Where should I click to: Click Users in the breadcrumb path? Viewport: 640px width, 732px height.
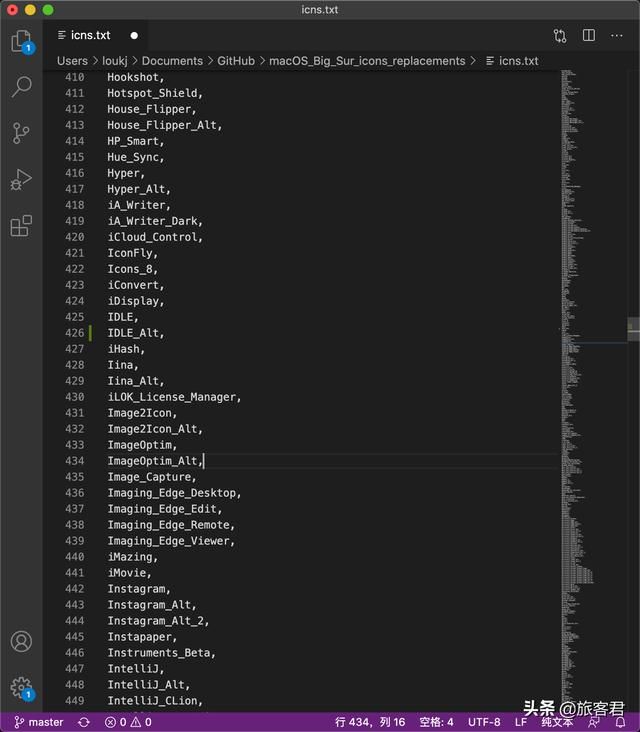(72, 61)
